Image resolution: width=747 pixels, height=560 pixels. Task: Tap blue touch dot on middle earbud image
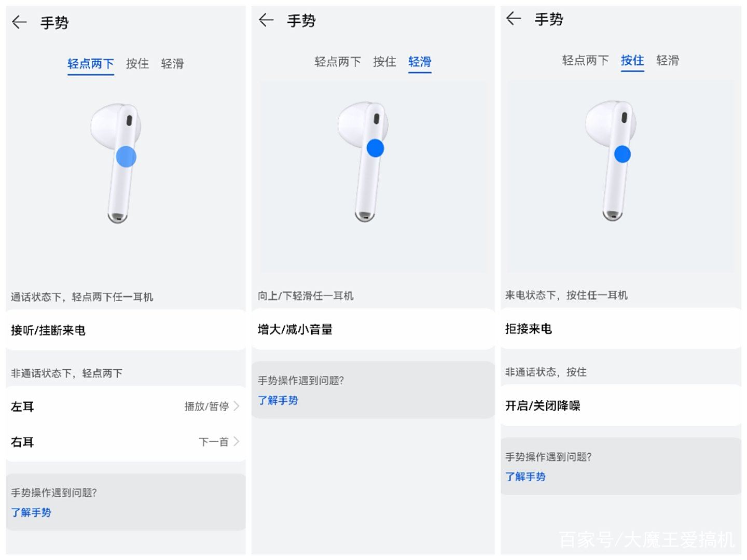point(375,148)
